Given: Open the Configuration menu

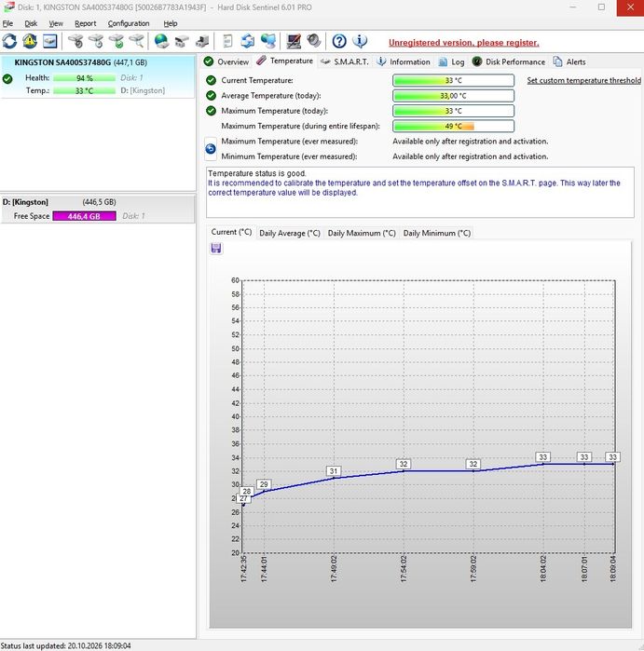Looking at the screenshot, I should tap(129, 23).
